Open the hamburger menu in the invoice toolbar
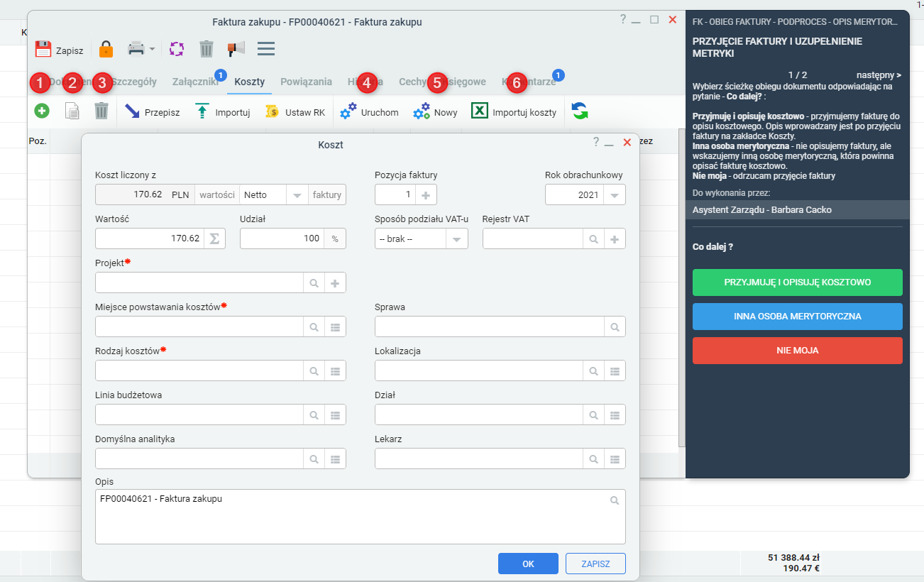The image size is (924, 582). 266,49
